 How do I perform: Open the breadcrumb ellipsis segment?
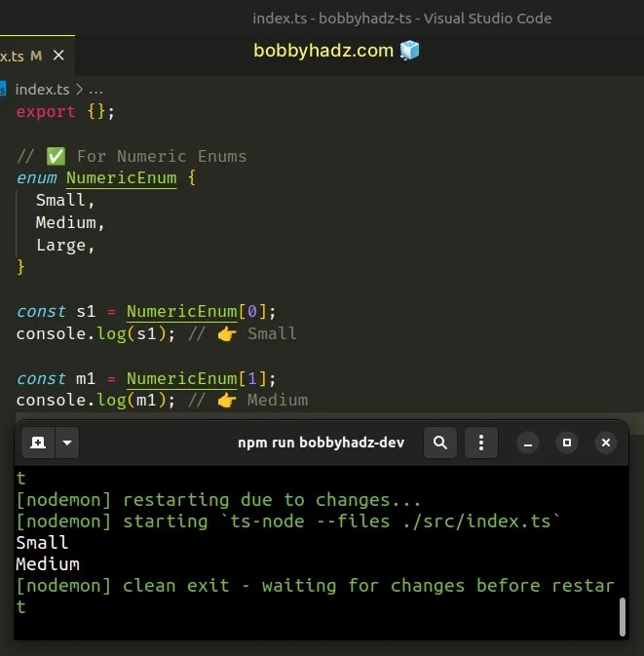tap(95, 90)
